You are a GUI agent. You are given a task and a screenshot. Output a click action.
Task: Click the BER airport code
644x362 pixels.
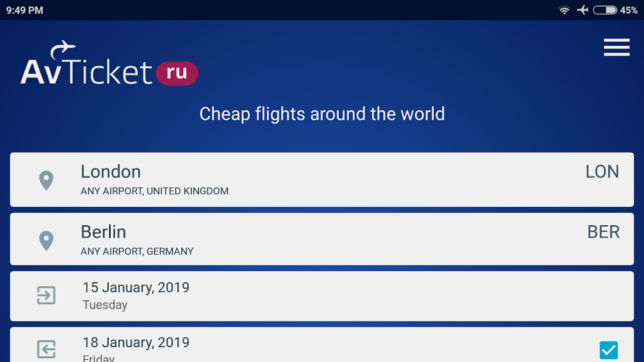603,232
